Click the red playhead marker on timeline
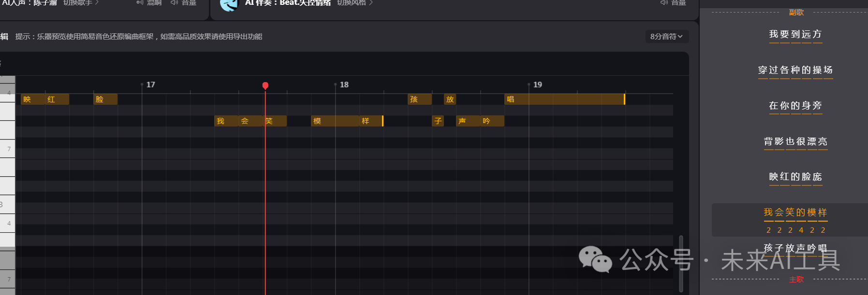Screen dimensions: 868x295 pos(265,85)
